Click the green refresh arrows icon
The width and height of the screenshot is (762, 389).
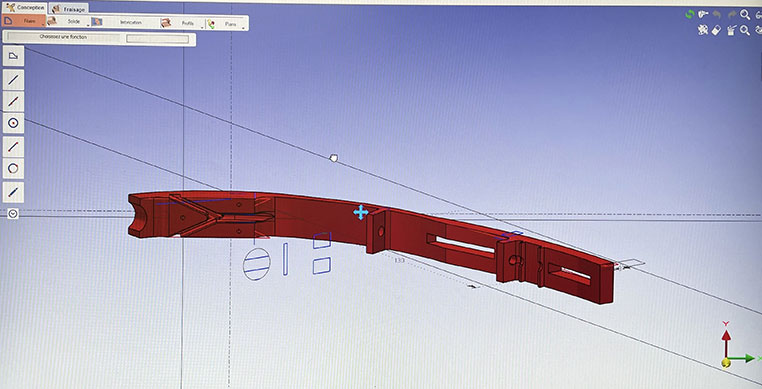coord(689,15)
